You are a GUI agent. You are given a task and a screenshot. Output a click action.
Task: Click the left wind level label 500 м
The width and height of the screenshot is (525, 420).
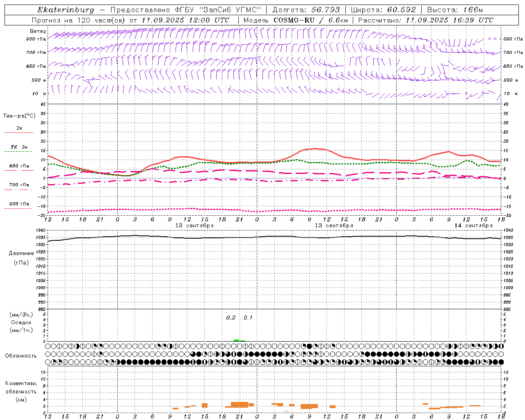coord(39,80)
